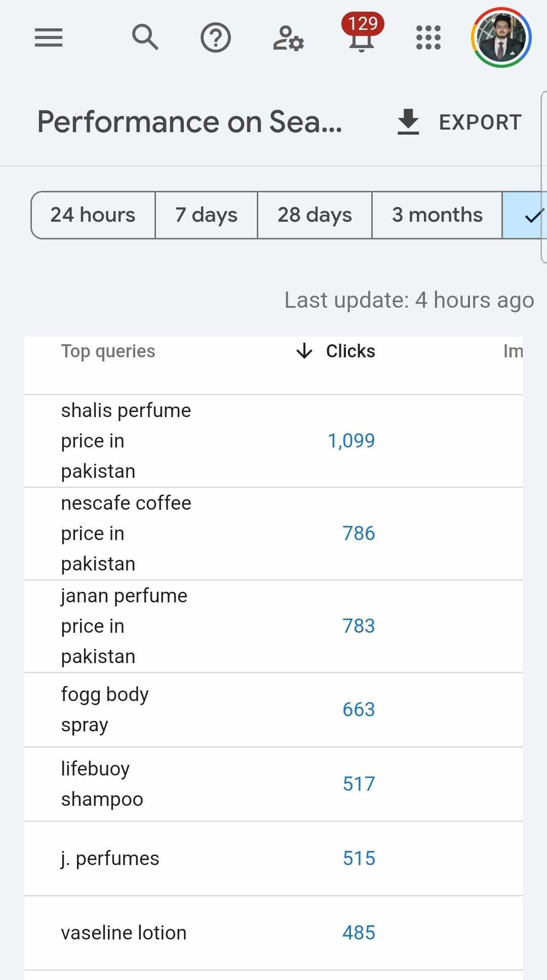
Task: Click the EXPORT button label
Action: click(x=480, y=122)
